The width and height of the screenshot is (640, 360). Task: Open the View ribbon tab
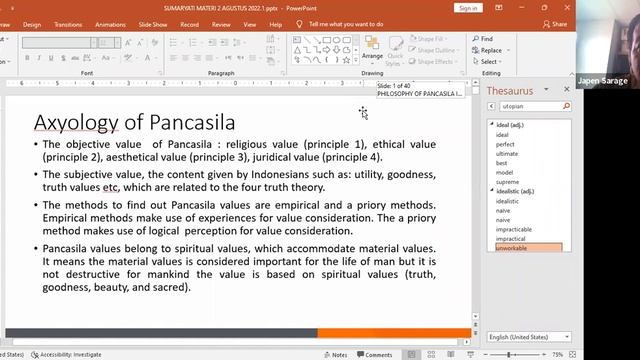click(x=249, y=24)
